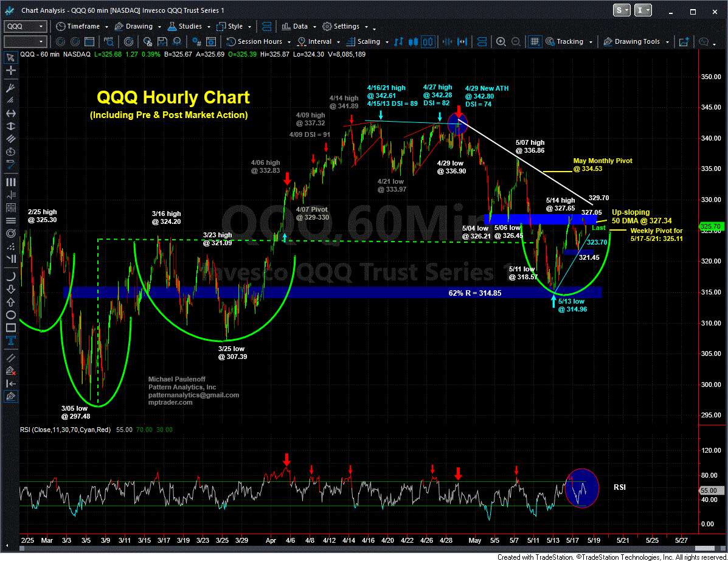728x561 pixels.
Task: Click the RSI study label in lower pane
Action: [66, 430]
